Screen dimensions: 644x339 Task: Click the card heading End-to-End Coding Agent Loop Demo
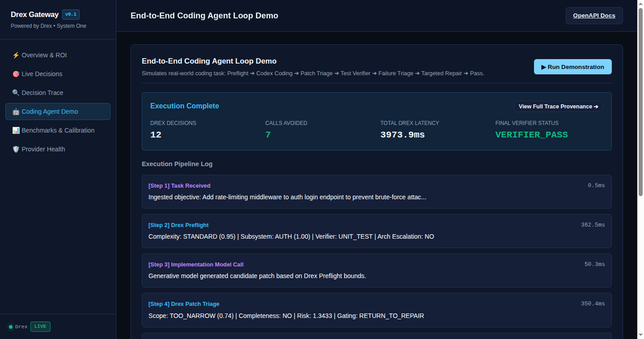point(209,61)
